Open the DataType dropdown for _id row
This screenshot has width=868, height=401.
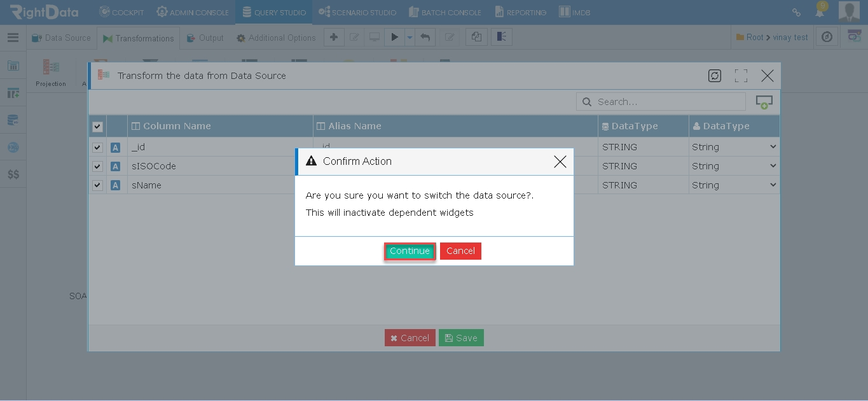pyautogui.click(x=734, y=147)
